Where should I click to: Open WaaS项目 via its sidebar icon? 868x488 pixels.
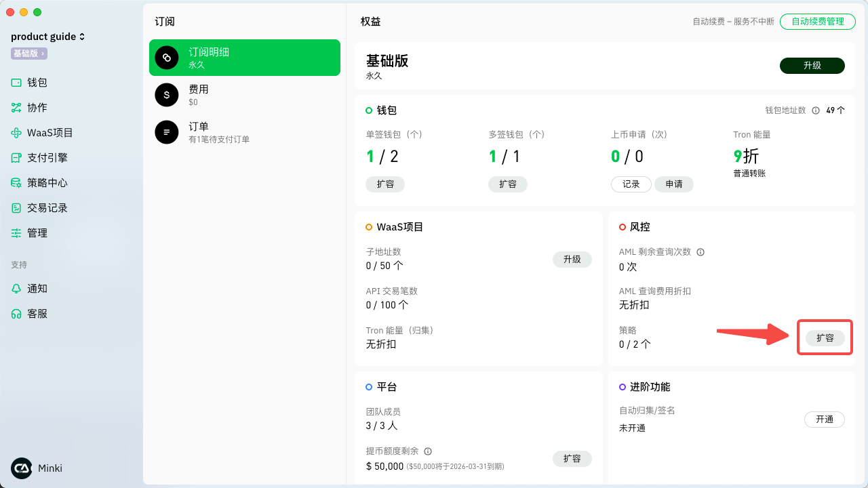click(x=16, y=133)
